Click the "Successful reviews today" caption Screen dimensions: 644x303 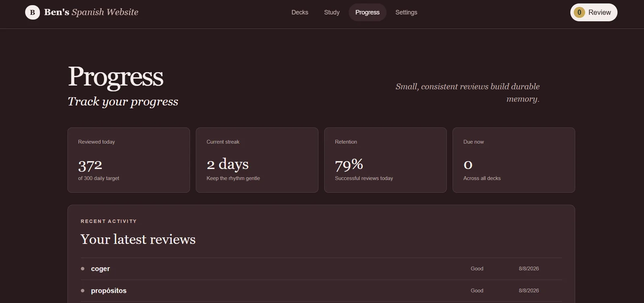[364, 178]
